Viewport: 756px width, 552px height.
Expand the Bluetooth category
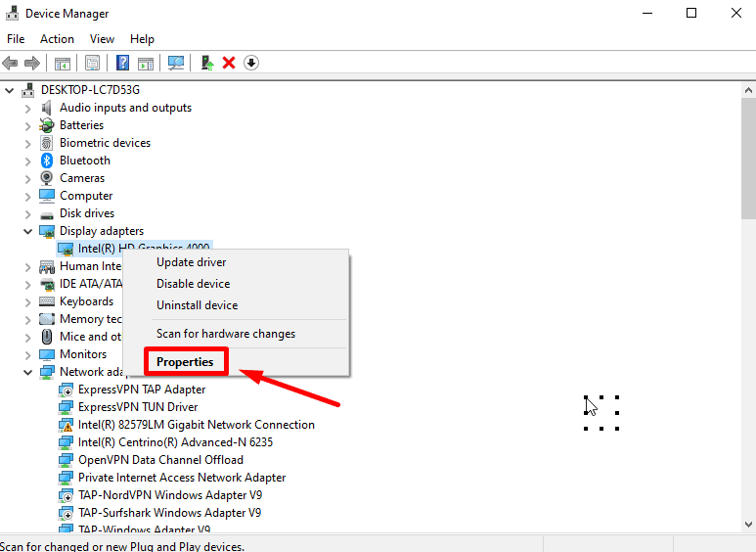pos(28,161)
